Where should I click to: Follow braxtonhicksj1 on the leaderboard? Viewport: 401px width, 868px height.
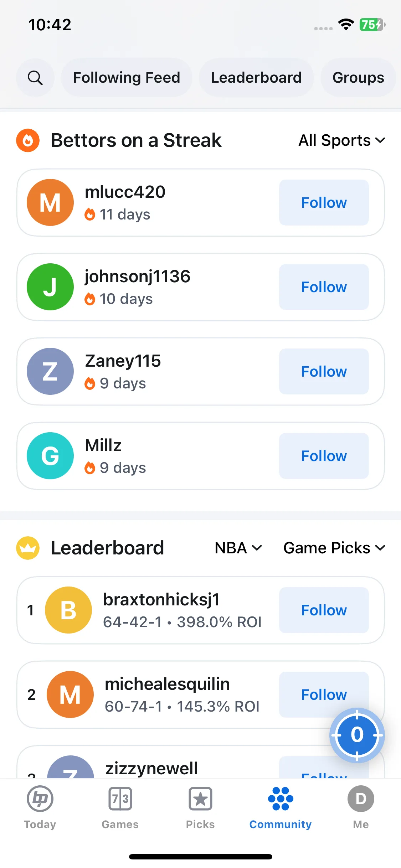(x=324, y=610)
